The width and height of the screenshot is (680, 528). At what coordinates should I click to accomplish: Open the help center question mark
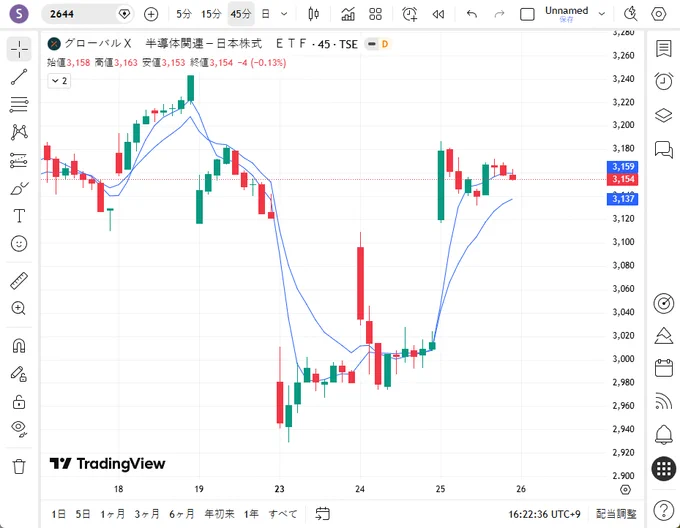tap(664, 510)
